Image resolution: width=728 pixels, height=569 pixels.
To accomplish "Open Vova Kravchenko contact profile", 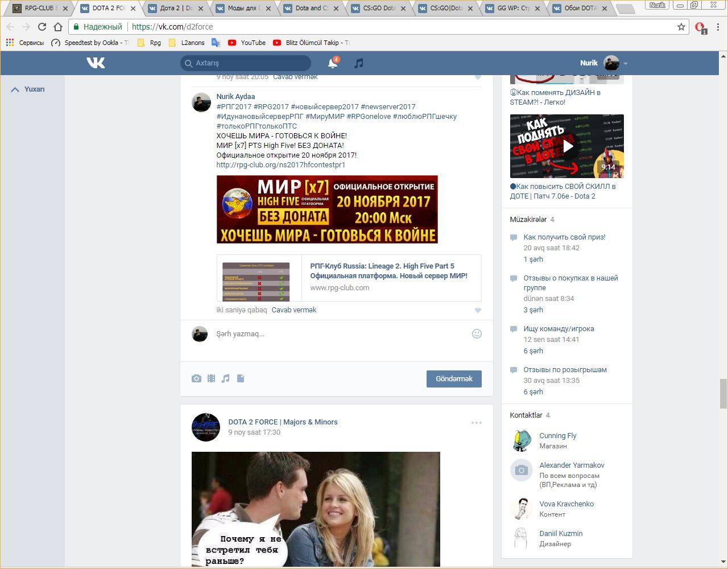I will [x=566, y=504].
